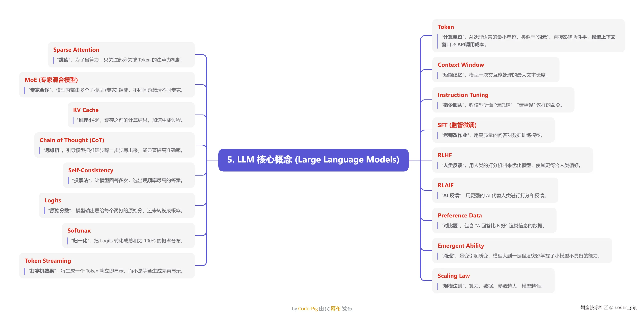Open the 幕布 link in footer
Screen dimensions: 644x318
click(335, 308)
